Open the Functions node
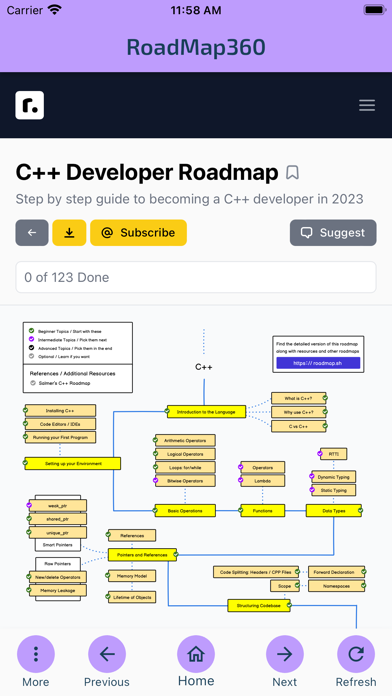 262,511
